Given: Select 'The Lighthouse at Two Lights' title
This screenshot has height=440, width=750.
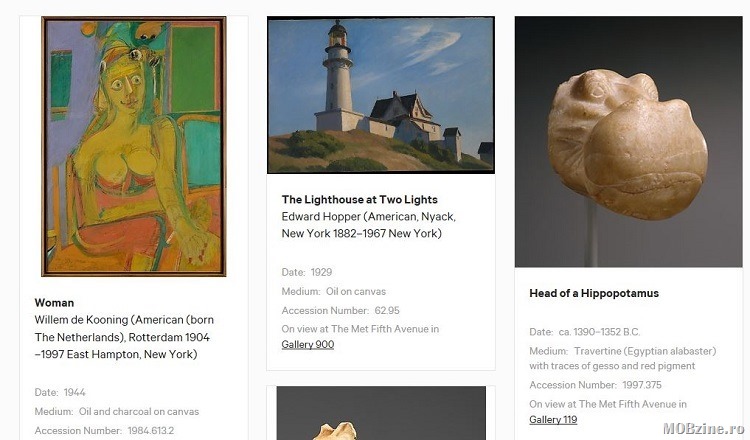Looking at the screenshot, I should point(359,199).
